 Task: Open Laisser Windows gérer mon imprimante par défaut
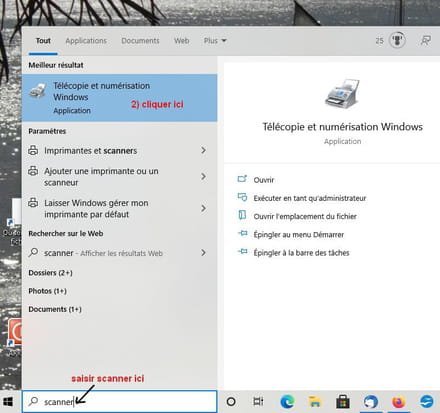119,209
